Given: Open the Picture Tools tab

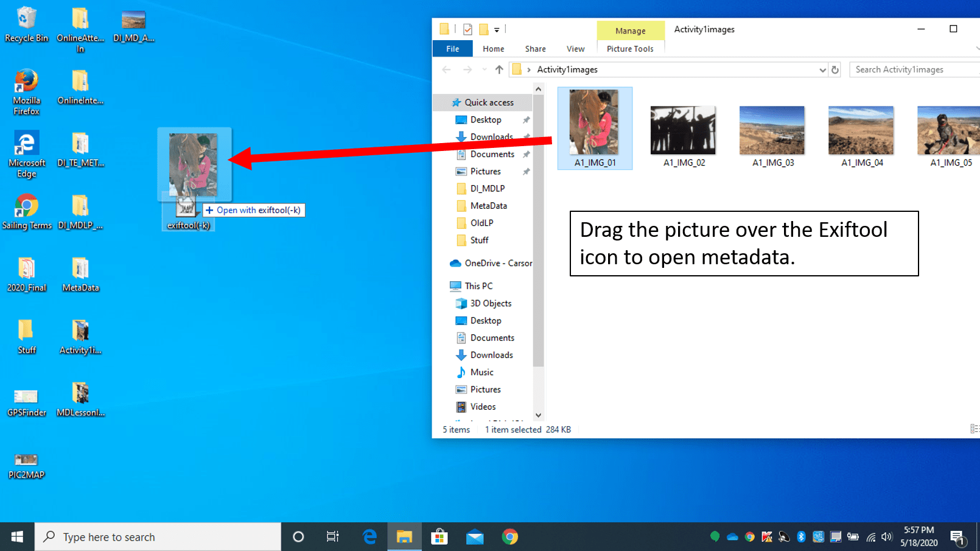Looking at the screenshot, I should coord(630,49).
